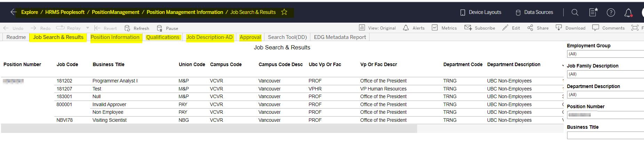Click the Subscribe envelope button
Image resolution: width=644 pixels, height=143 pixels.
[480, 28]
